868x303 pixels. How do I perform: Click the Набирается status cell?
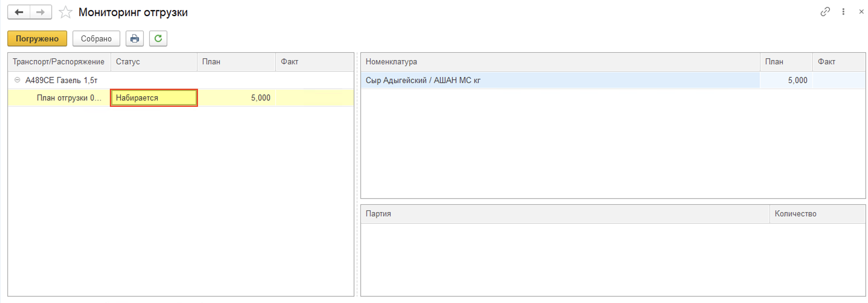pyautogui.click(x=154, y=98)
